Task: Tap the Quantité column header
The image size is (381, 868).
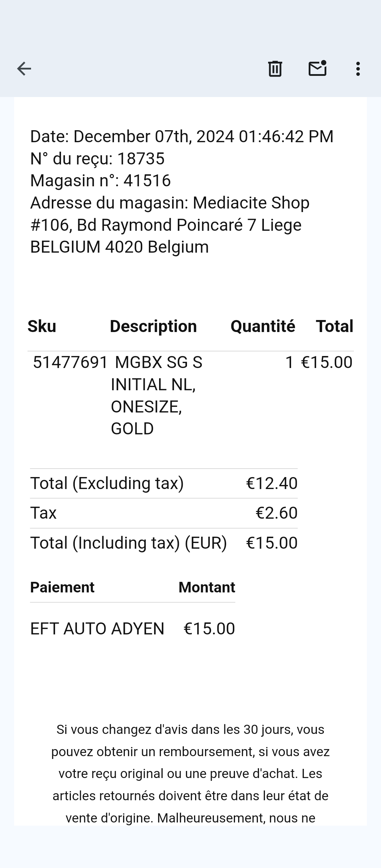Action: click(x=262, y=326)
